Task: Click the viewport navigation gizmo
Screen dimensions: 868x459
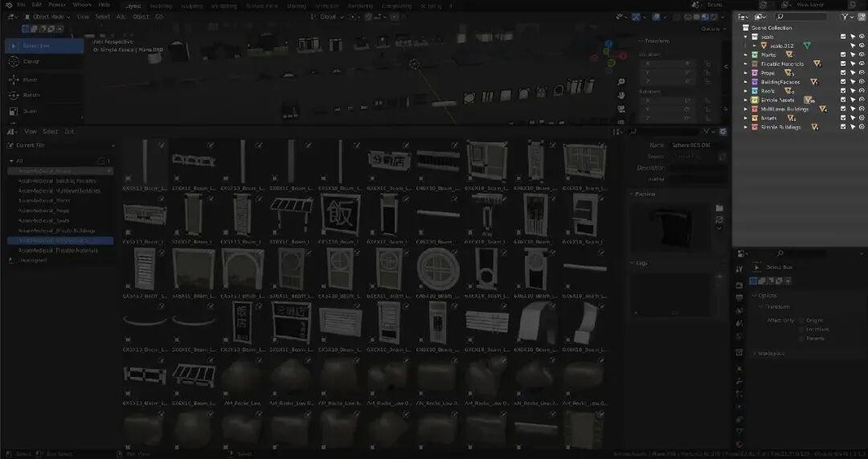Action: 608,55
